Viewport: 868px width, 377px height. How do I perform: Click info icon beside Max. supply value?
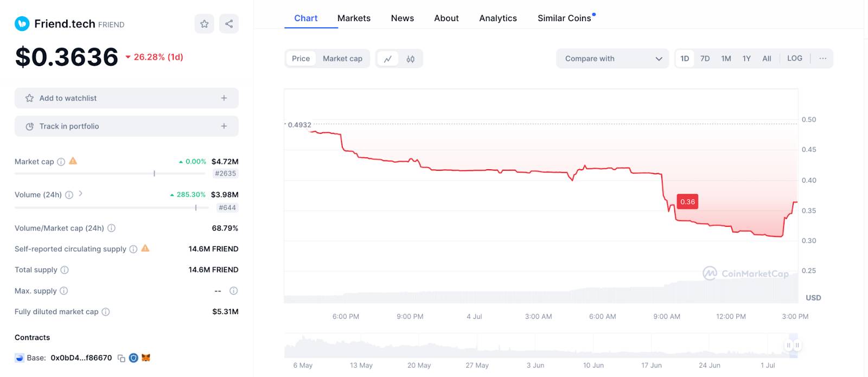pyautogui.click(x=234, y=291)
